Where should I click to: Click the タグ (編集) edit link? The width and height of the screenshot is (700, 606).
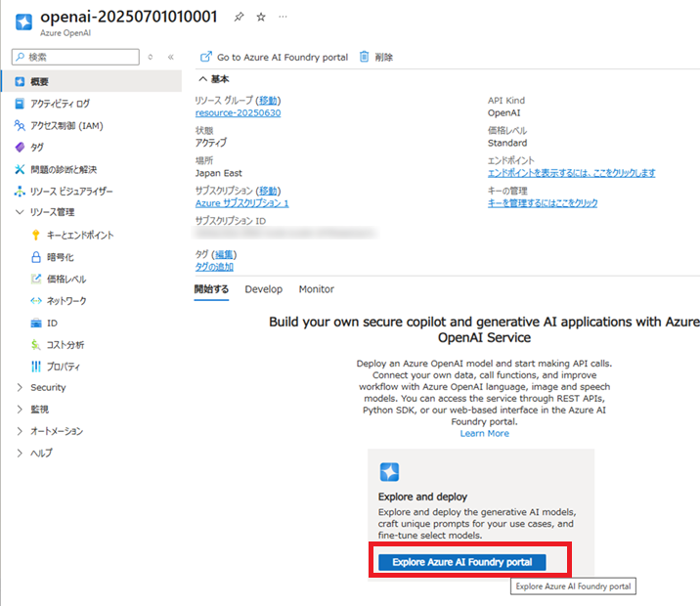point(224,254)
